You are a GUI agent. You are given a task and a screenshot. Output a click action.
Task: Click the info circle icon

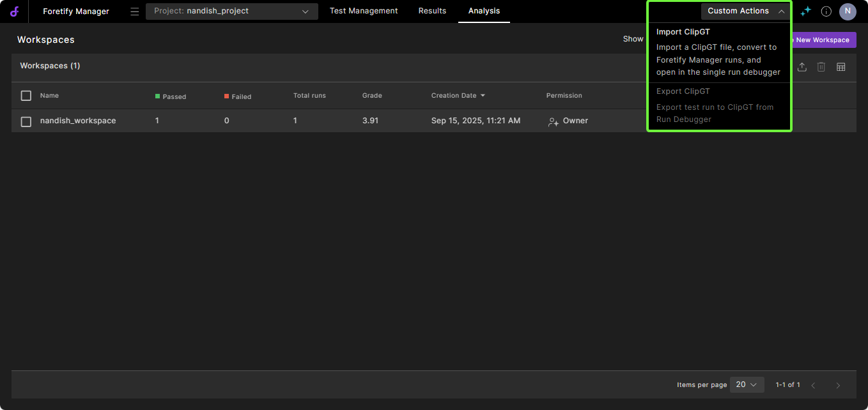pos(826,11)
